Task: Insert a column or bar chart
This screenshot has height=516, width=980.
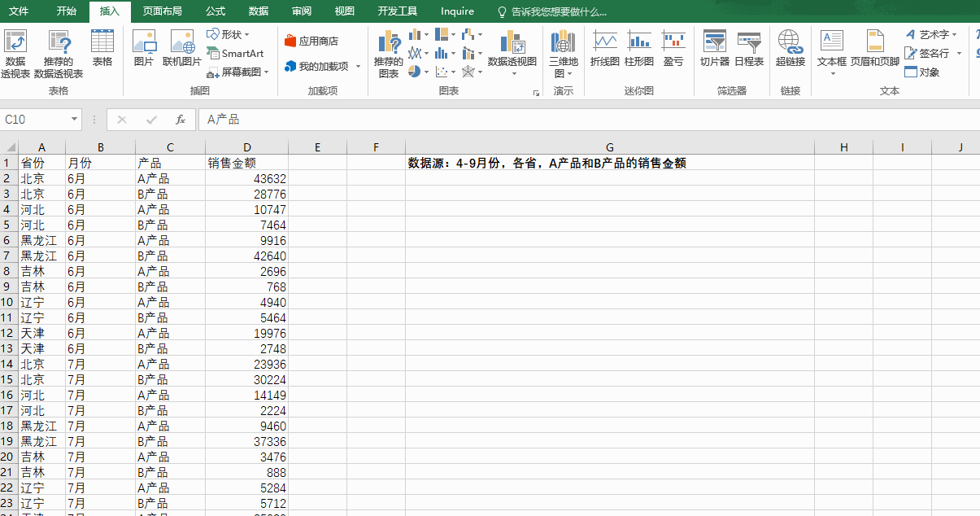Action: pyautogui.click(x=418, y=34)
